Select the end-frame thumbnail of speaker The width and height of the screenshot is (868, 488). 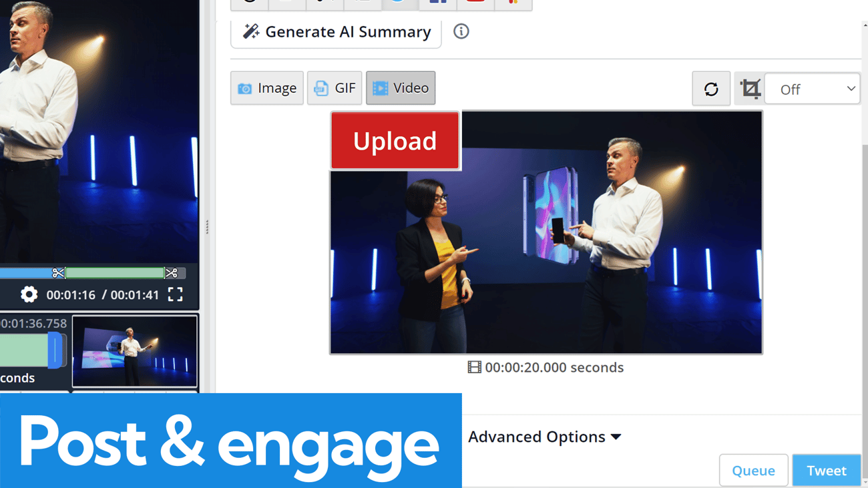point(135,351)
